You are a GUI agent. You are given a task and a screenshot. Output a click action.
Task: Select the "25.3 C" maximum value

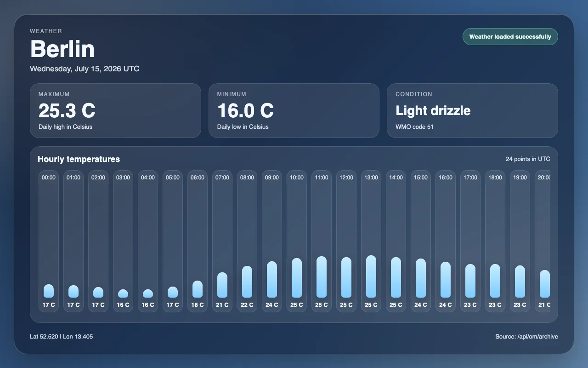(x=67, y=110)
